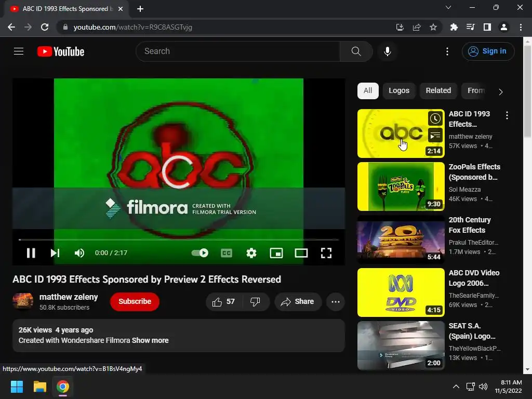The height and width of the screenshot is (399, 532).
Task: Select the From filter chip
Action: pos(476,90)
